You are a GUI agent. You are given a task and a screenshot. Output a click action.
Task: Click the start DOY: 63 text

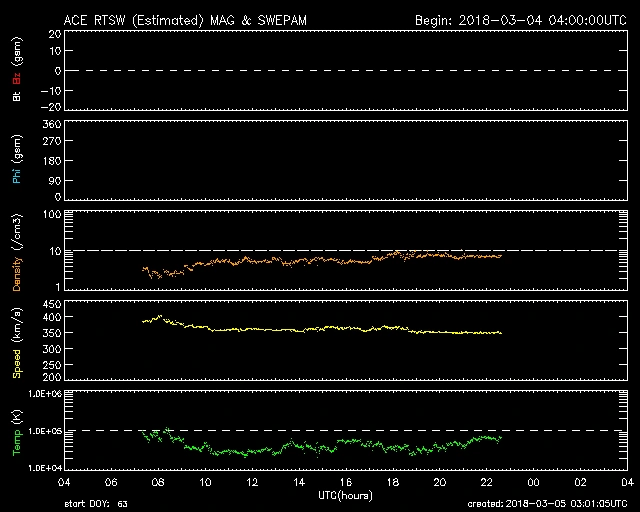click(96, 504)
